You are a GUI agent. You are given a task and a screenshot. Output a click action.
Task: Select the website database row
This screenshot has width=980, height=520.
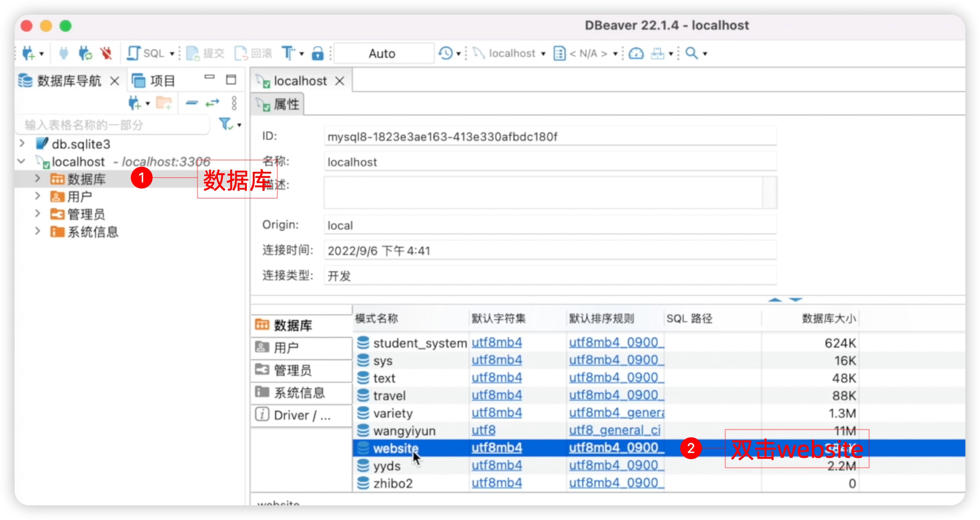click(659, 448)
